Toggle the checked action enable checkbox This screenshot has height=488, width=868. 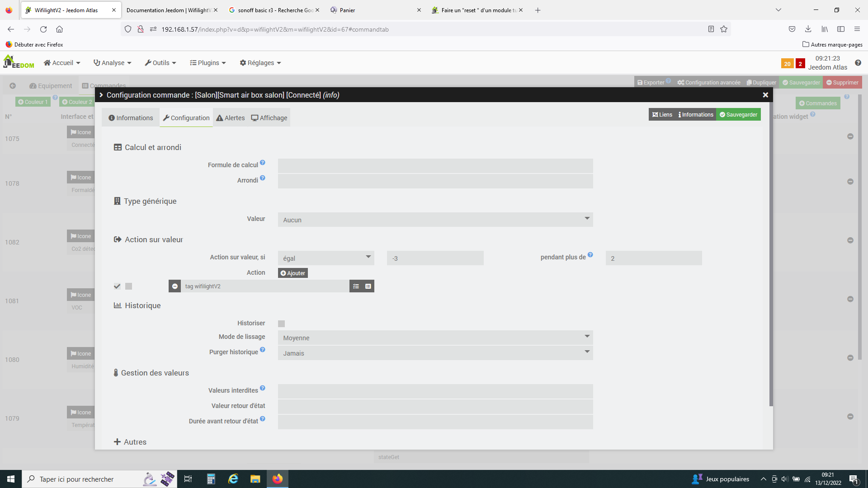[117, 286]
